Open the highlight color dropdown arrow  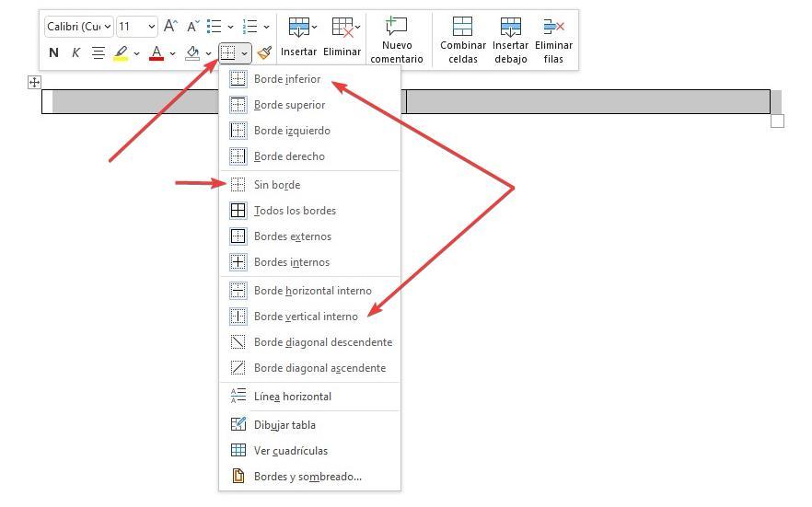click(136, 53)
